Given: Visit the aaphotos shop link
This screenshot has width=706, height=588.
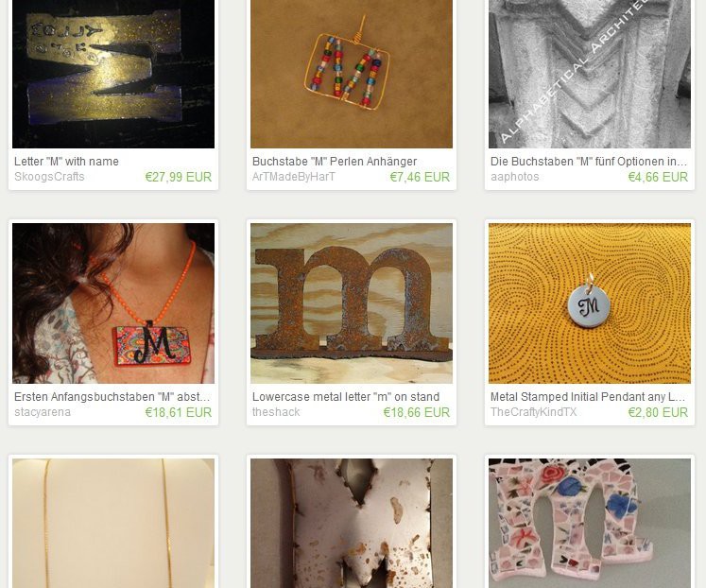Looking at the screenshot, I should point(515,177).
